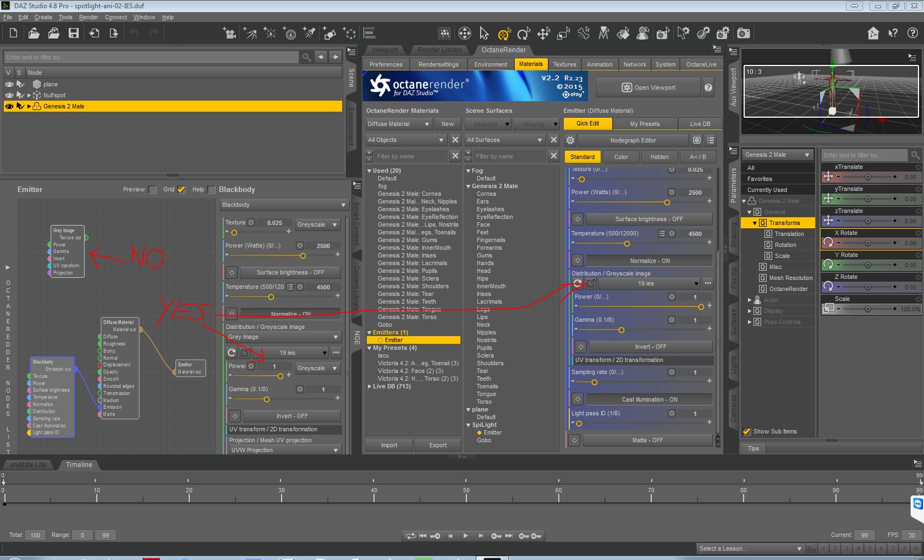Switch to the Environment tab in OctaneRender
The image size is (924, 560).
click(x=491, y=64)
